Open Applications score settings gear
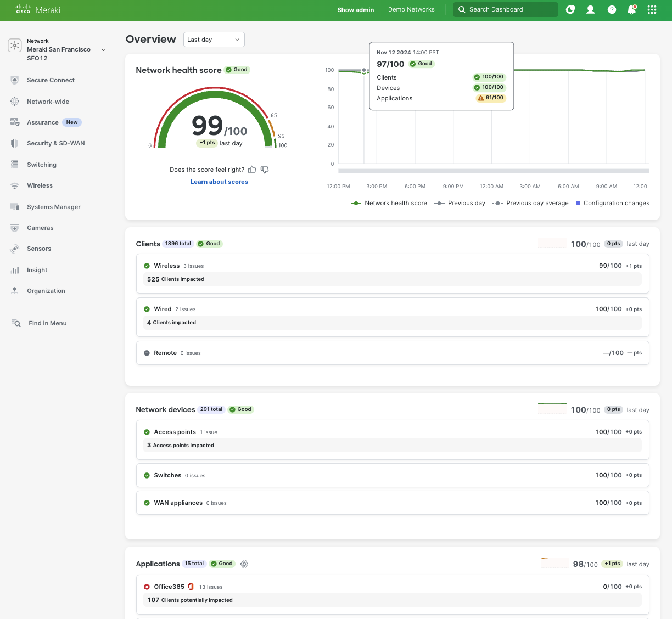672x619 pixels. pos(244,564)
